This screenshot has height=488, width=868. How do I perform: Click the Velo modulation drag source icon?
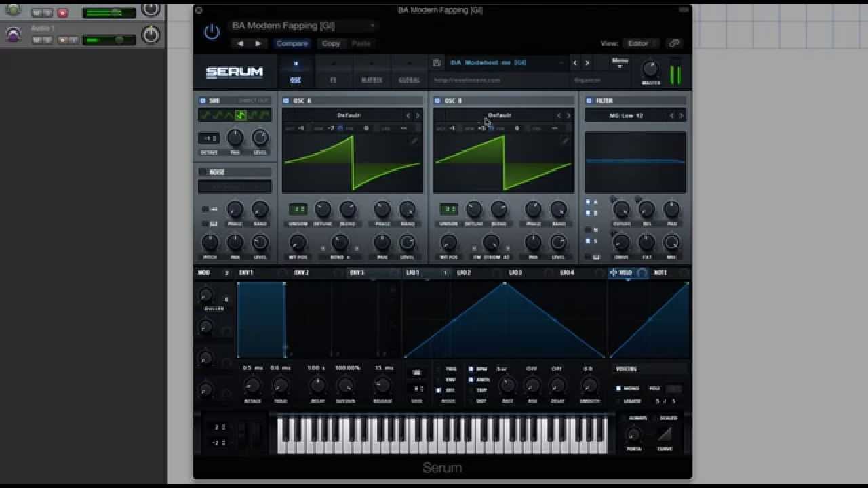coord(613,272)
